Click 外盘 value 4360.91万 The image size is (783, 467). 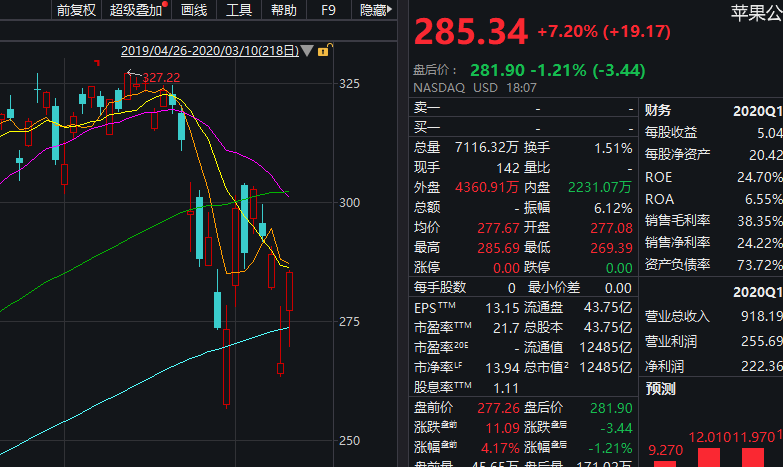click(x=486, y=187)
